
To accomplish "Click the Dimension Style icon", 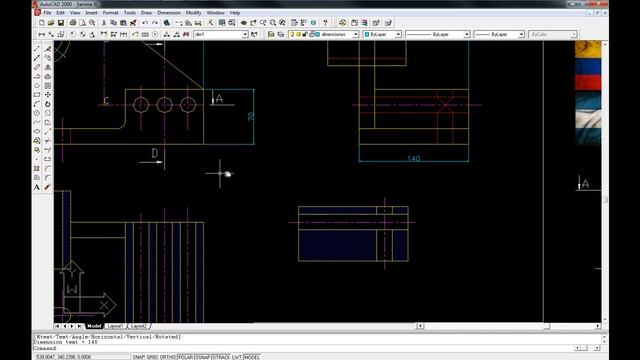I will coord(254,35).
